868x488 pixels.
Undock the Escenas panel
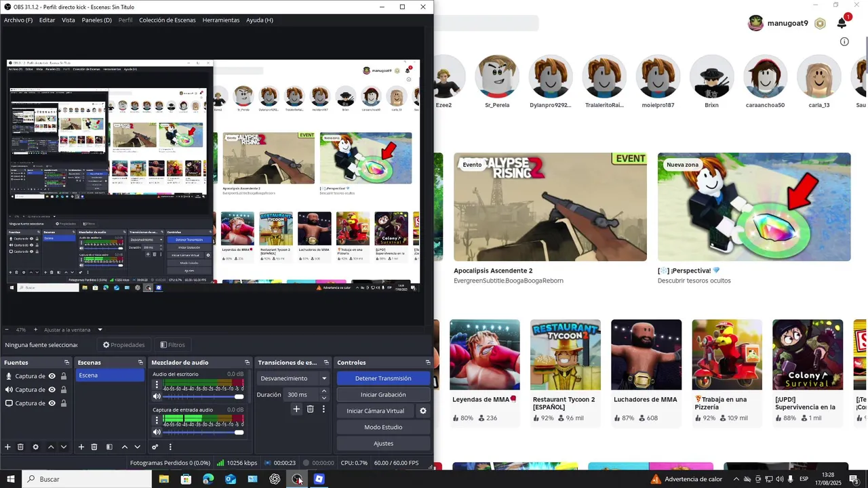[x=140, y=363]
